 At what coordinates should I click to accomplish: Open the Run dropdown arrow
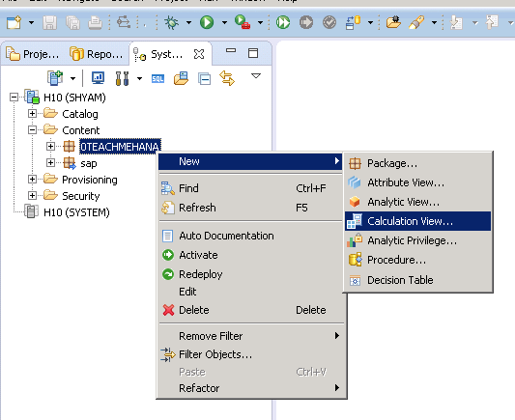point(224,22)
